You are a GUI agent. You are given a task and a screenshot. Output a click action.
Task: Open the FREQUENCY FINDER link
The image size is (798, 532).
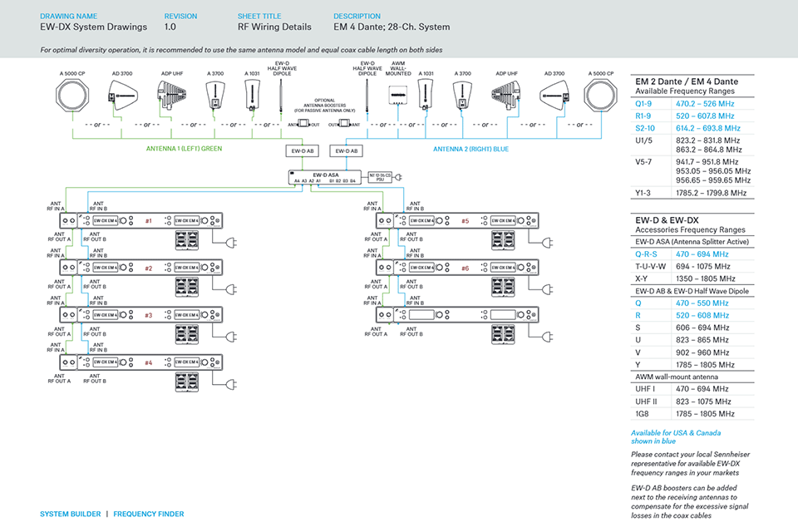pos(149,515)
